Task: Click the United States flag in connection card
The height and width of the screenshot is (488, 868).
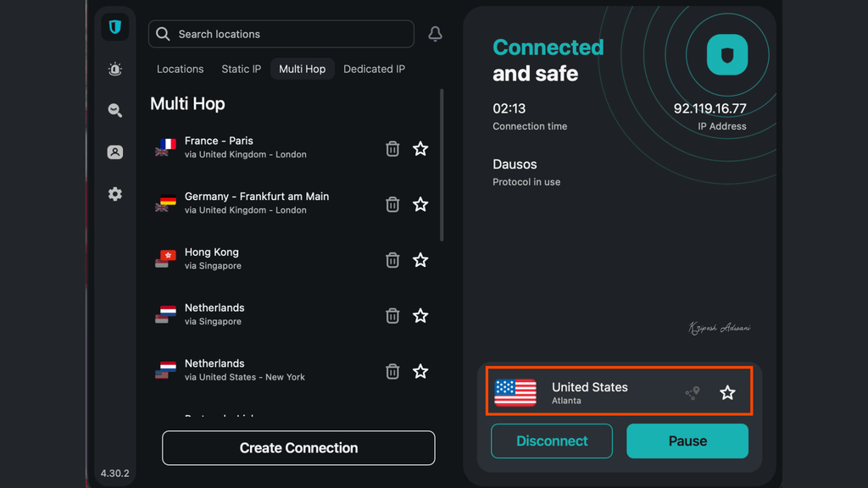Action: point(515,393)
